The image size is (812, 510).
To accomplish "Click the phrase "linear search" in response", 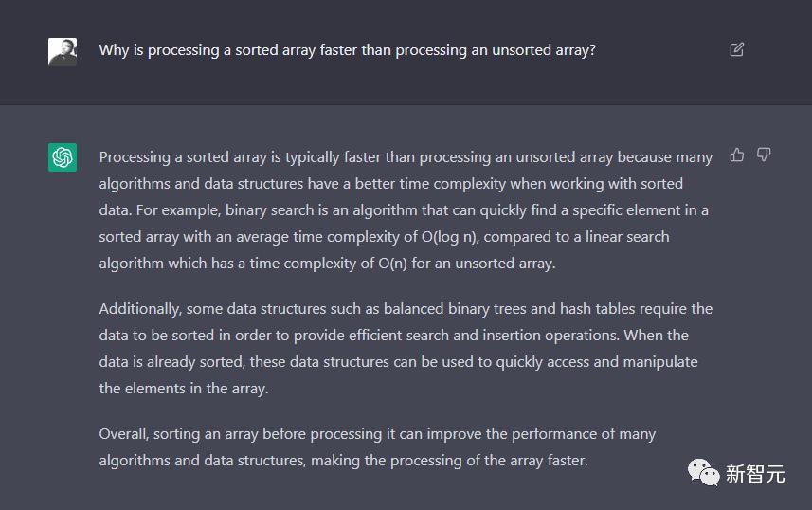I will pyautogui.click(x=627, y=237).
